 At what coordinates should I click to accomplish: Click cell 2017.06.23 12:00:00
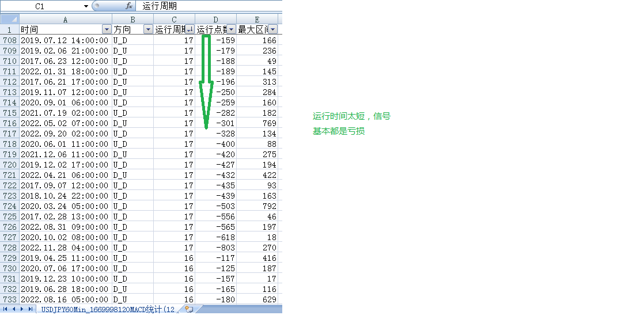(x=66, y=61)
